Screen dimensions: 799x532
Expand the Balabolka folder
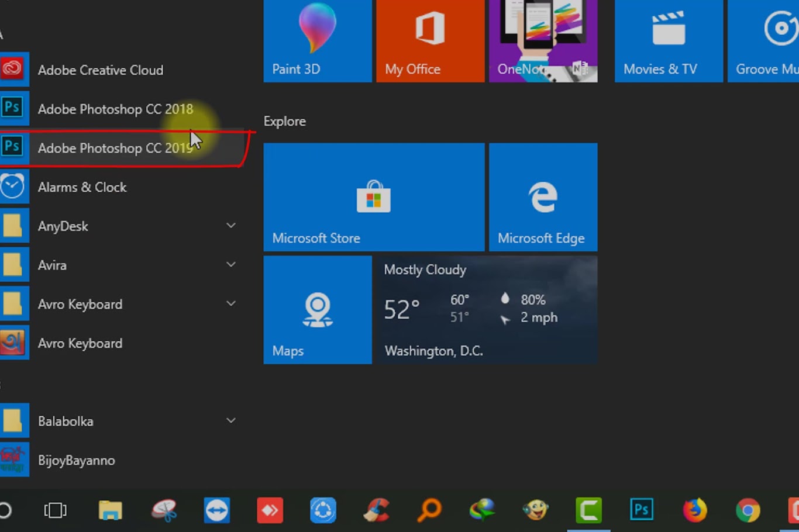click(122, 421)
